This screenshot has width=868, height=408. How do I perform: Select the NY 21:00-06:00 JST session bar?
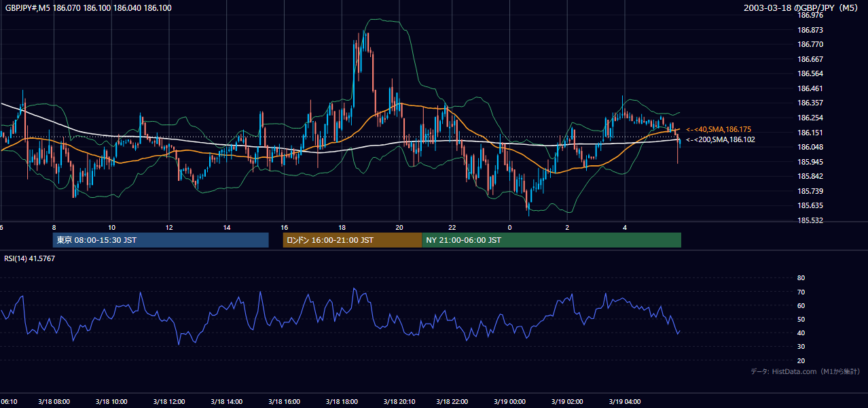tap(551, 240)
